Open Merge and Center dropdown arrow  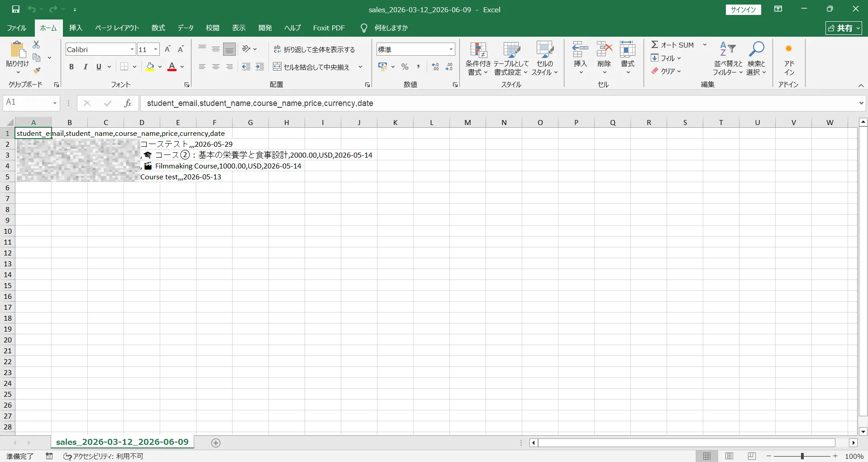(360, 67)
